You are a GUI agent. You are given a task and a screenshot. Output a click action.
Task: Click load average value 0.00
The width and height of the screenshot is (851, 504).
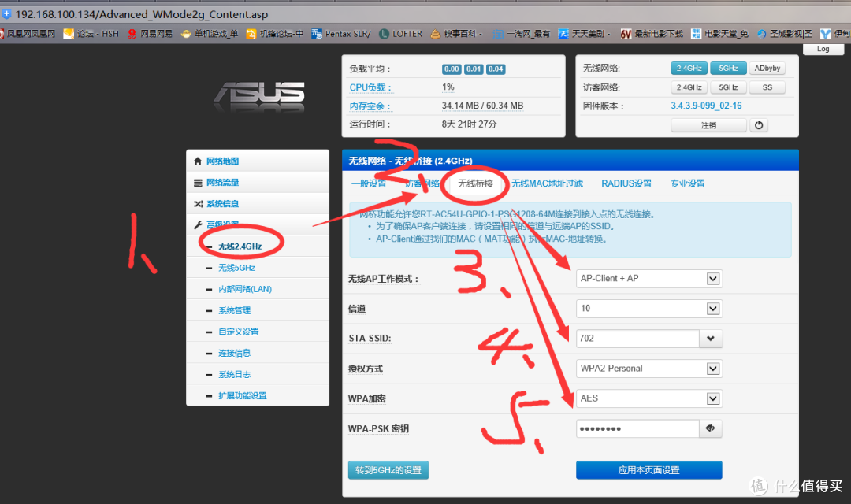pos(452,69)
